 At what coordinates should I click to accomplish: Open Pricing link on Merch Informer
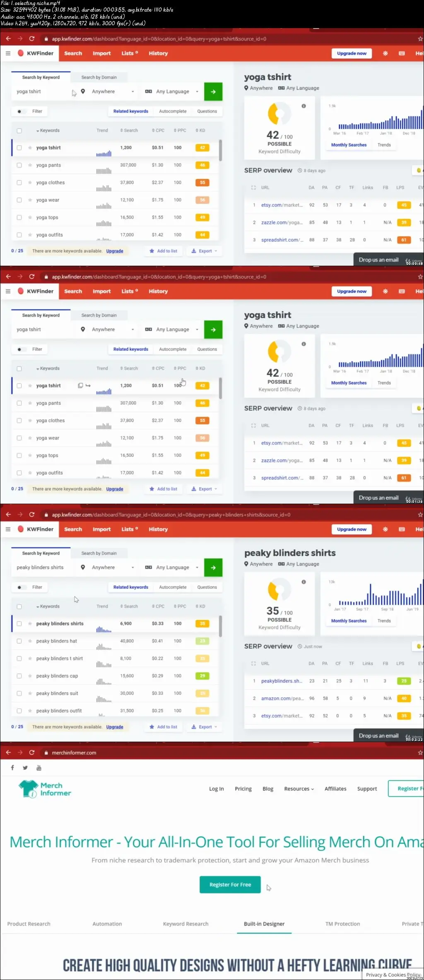(243, 788)
